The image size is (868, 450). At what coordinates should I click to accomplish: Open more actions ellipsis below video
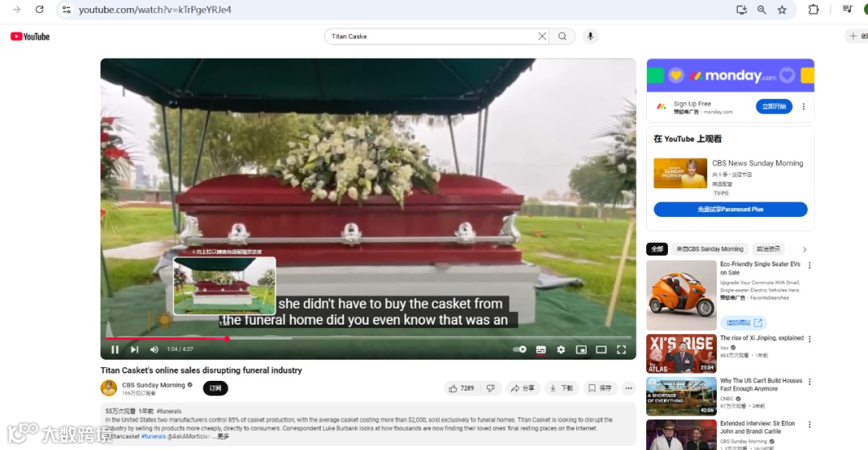coord(628,389)
